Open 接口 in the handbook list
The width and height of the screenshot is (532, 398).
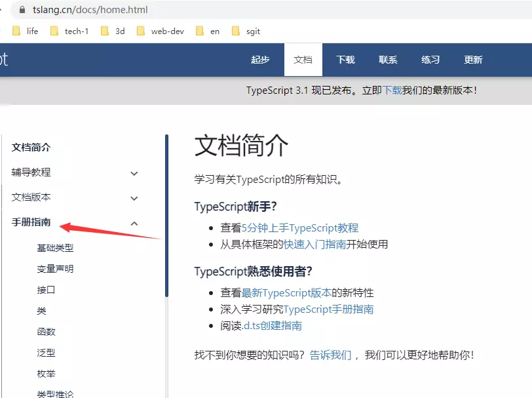click(46, 290)
